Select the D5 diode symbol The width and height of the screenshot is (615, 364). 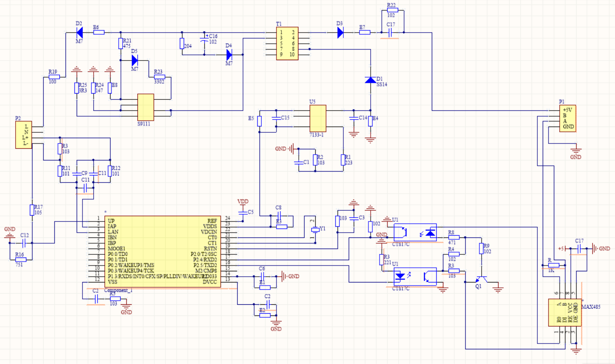136,60
